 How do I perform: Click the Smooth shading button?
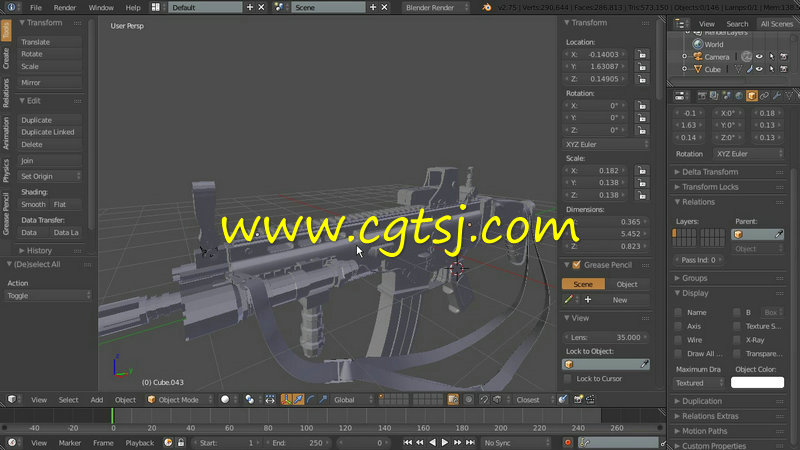coord(33,204)
